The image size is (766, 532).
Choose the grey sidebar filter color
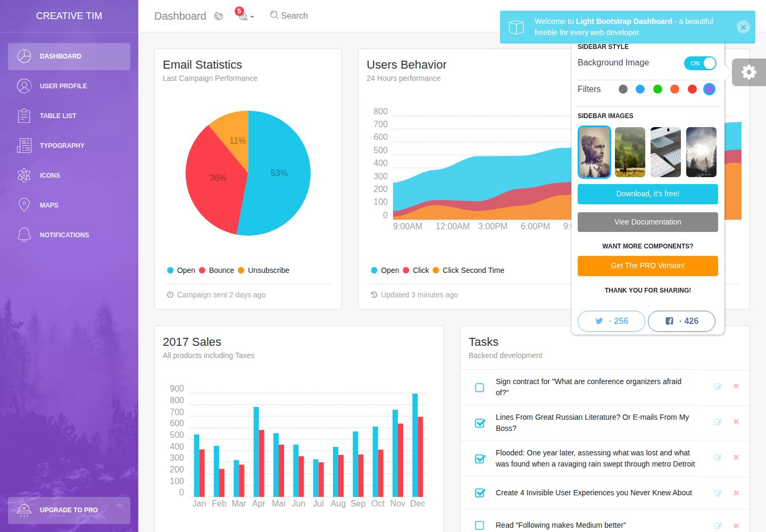tap(623, 89)
